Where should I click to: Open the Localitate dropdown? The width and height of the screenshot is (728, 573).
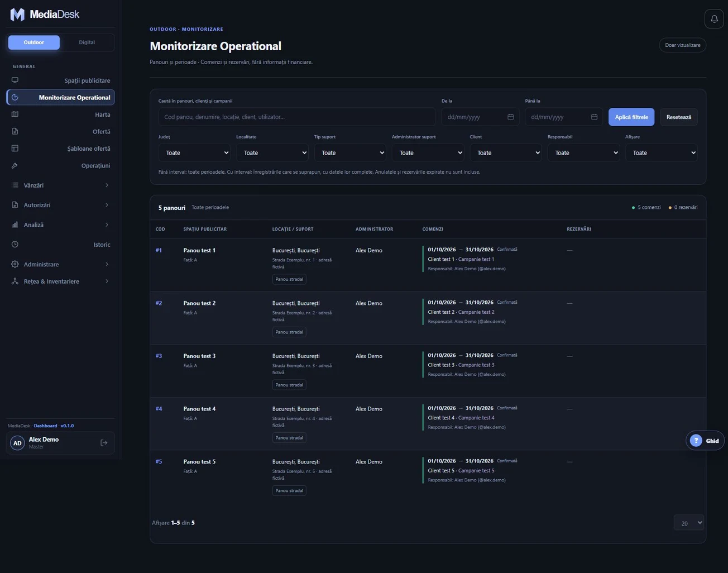click(x=272, y=152)
